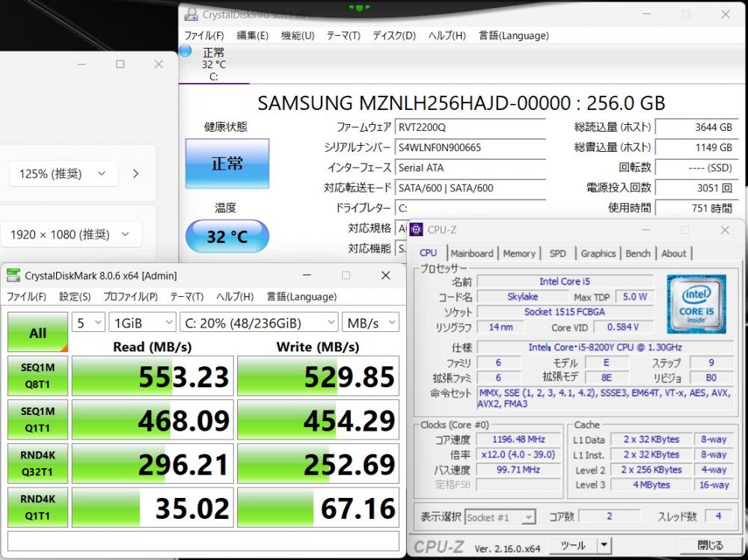This screenshot has height=560, width=748.
Task: Select the blue disk status circle for C:
Action: pos(185,52)
